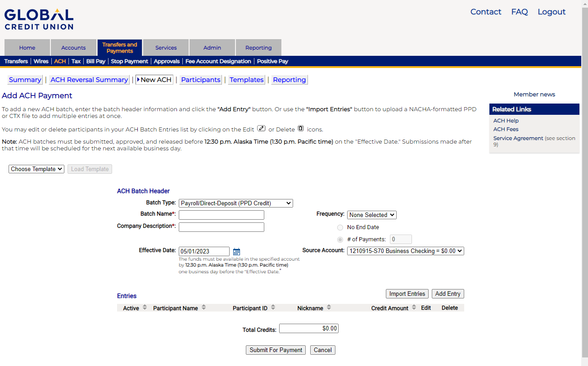Viewport: 588px width, 366px height.
Task: Focus the Batch Name input field
Action: [x=222, y=215]
